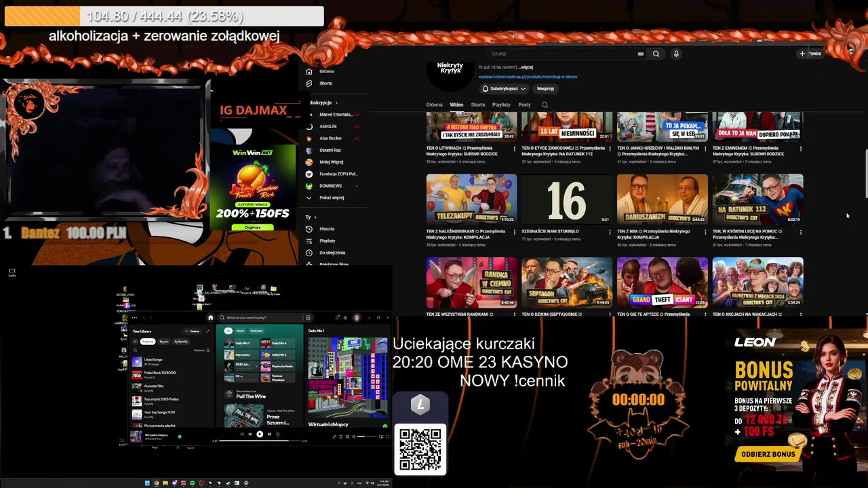Clear library filter with X chip
Screen dimensions: 868x488
(135, 342)
